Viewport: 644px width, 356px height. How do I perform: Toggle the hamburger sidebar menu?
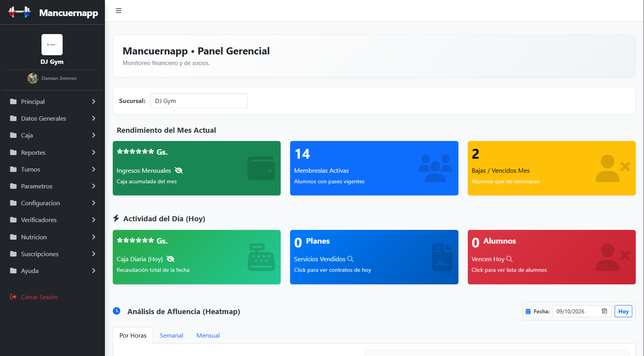point(119,11)
